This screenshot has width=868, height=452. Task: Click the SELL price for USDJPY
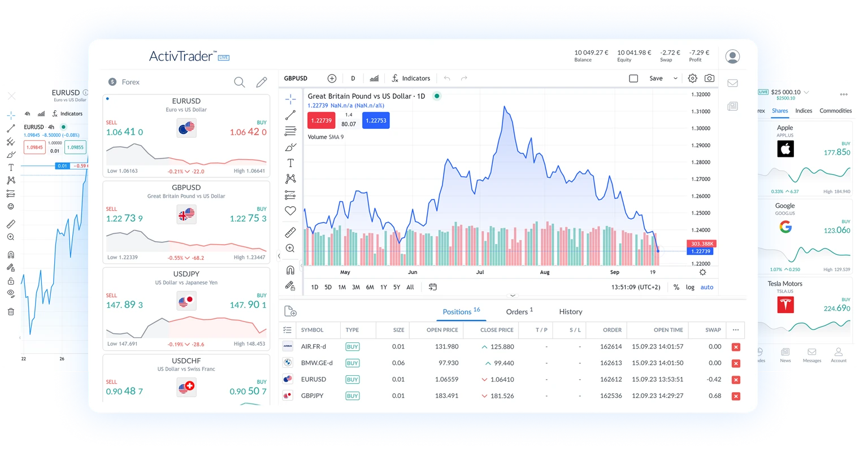123,305
